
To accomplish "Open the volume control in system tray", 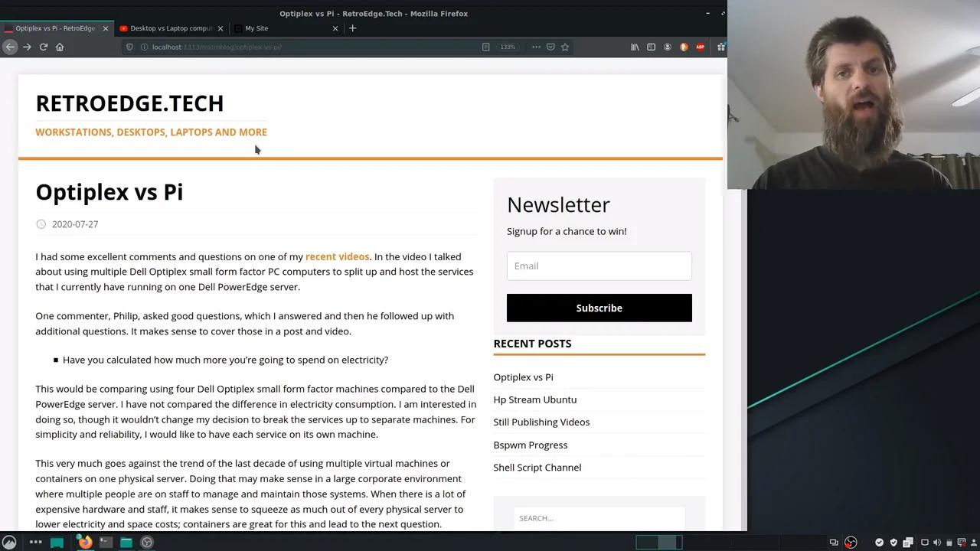I will pos(936,543).
